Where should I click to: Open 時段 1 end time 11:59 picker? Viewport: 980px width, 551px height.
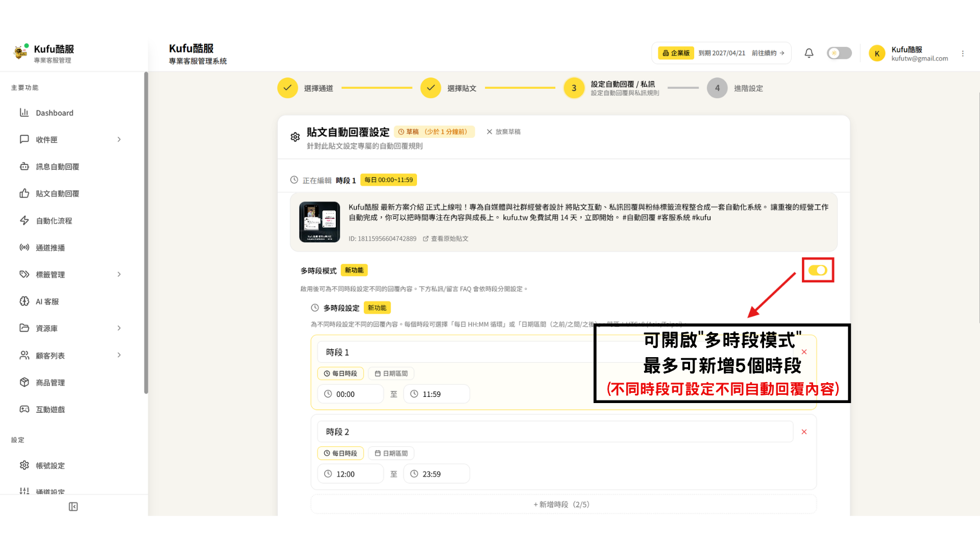436,394
